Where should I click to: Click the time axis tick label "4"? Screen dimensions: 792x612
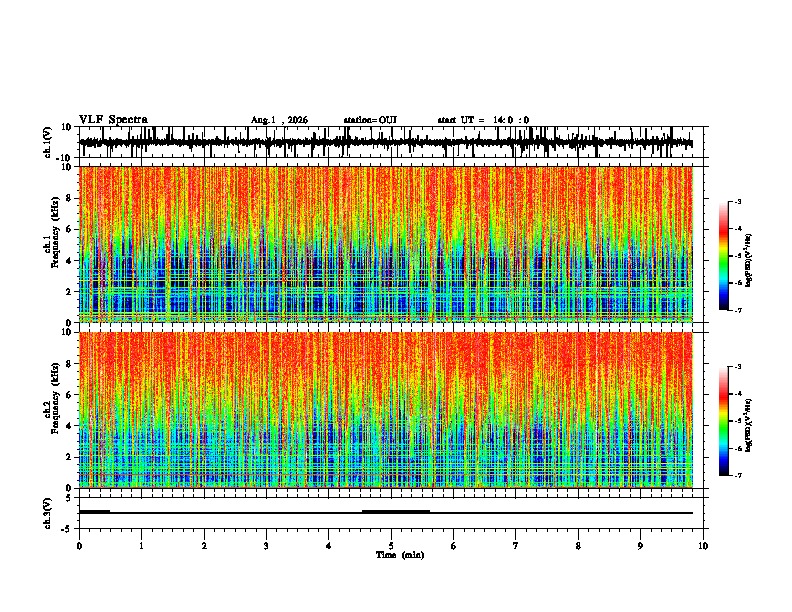(x=329, y=546)
